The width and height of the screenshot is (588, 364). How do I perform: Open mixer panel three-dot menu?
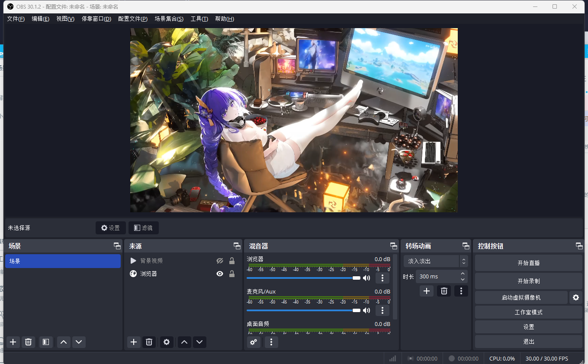[271, 342]
